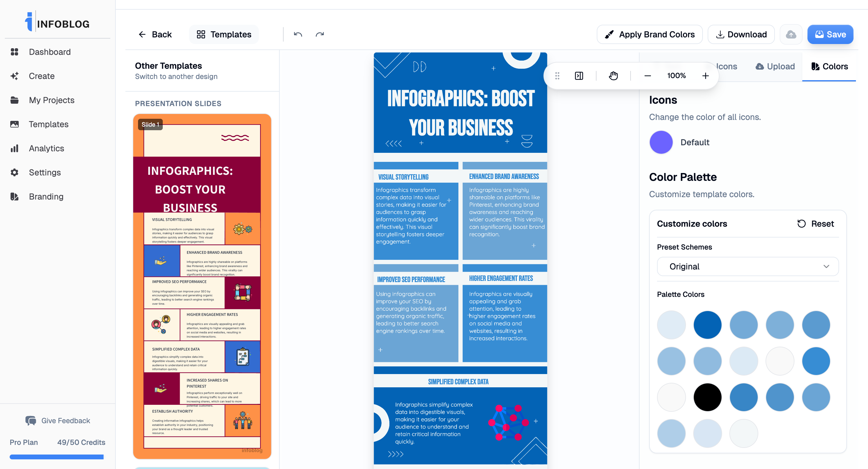868x469 pixels.
Task: Open My Projects in the sidebar
Action: coord(51,100)
